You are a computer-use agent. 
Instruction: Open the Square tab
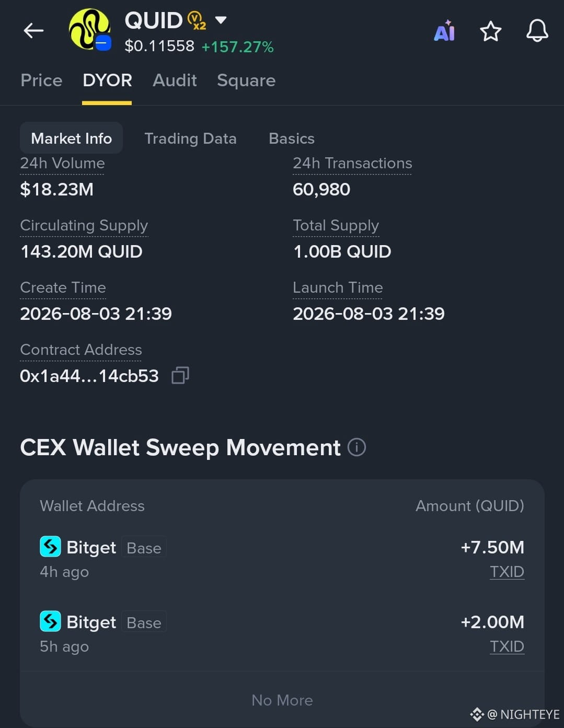click(x=246, y=80)
